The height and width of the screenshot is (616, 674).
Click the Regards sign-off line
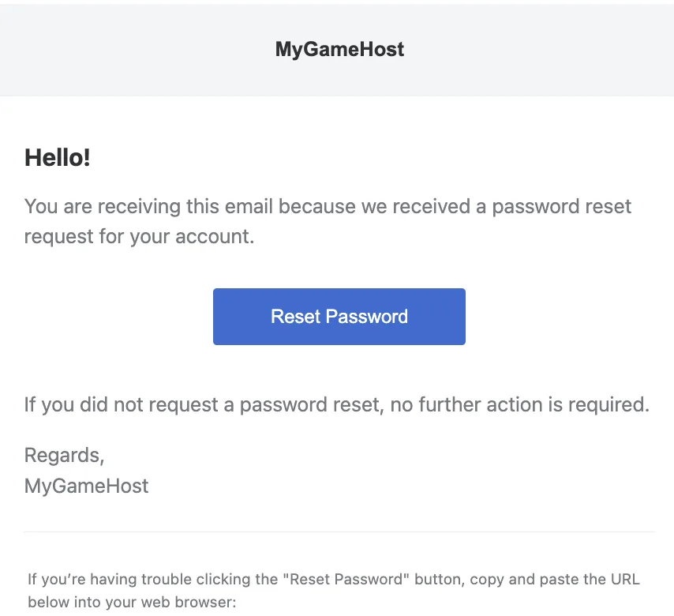coord(63,455)
